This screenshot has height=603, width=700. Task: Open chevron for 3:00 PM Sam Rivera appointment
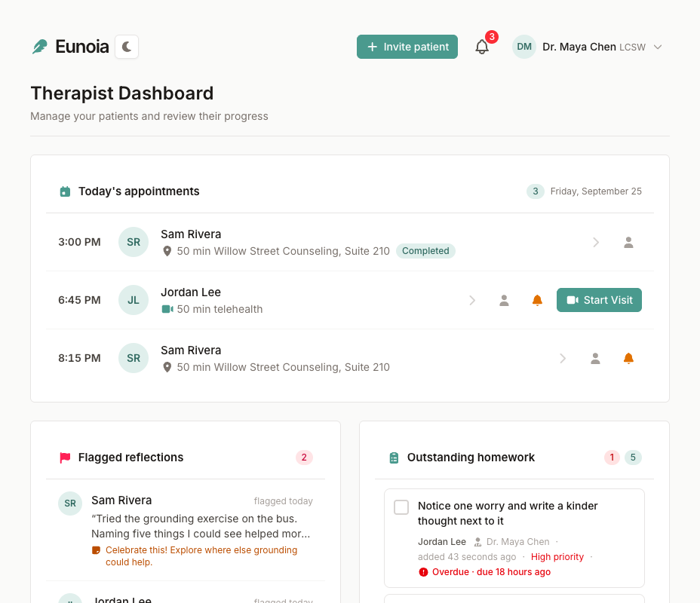[x=596, y=242]
